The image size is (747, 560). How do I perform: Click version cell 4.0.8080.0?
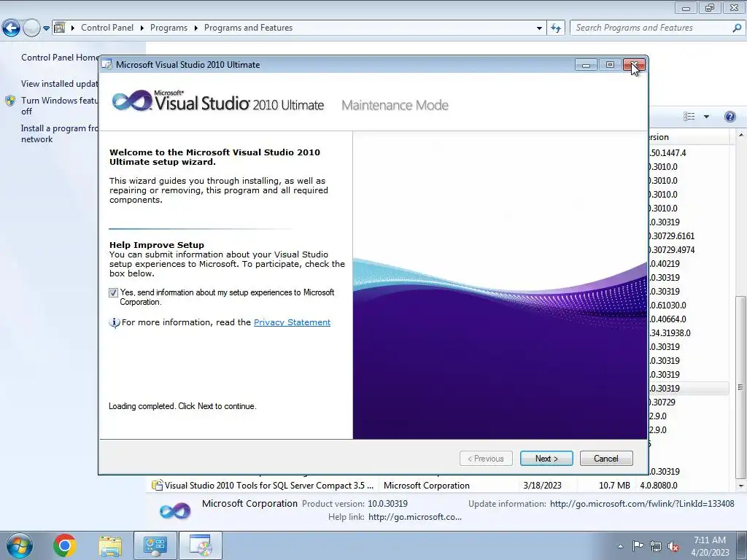point(659,485)
